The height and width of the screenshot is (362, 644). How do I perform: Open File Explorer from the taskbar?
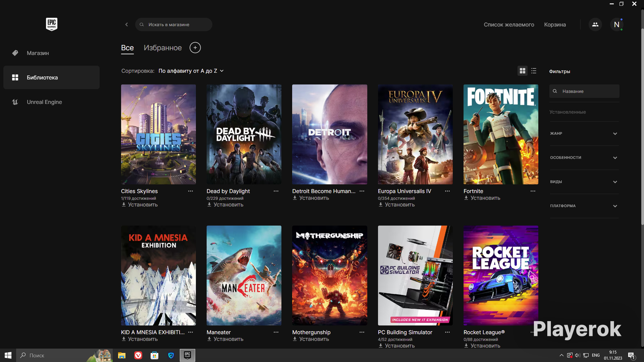point(122,355)
